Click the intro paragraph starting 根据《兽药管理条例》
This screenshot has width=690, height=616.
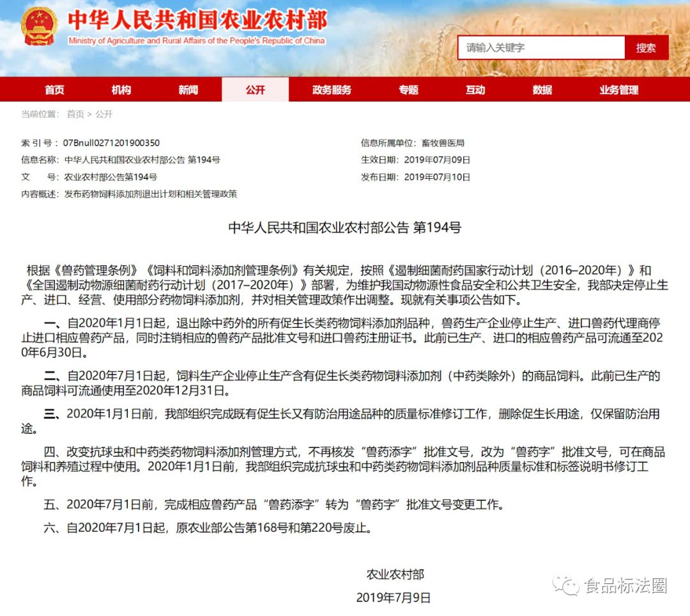[x=344, y=285]
